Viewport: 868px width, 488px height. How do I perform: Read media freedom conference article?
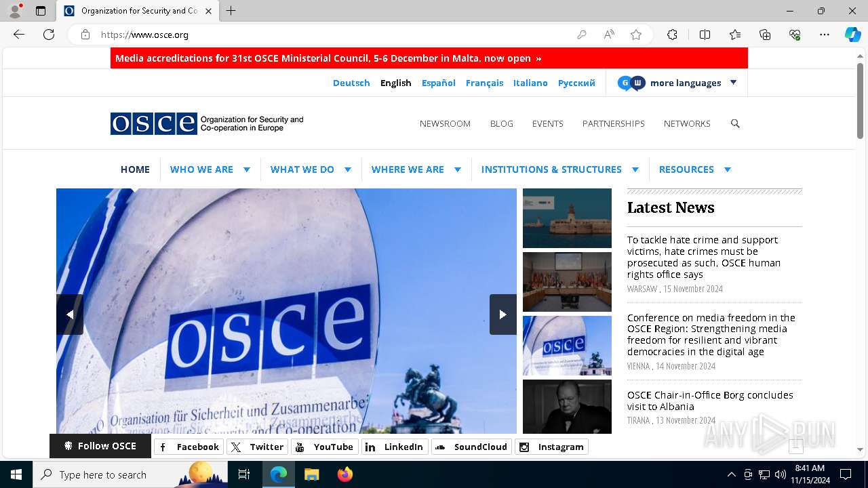pyautogui.click(x=711, y=335)
